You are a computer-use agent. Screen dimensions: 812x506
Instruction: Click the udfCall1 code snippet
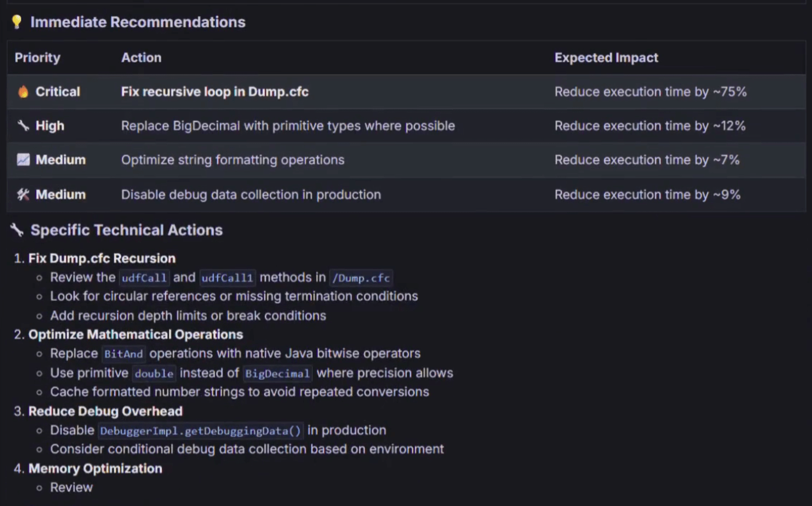tap(227, 278)
